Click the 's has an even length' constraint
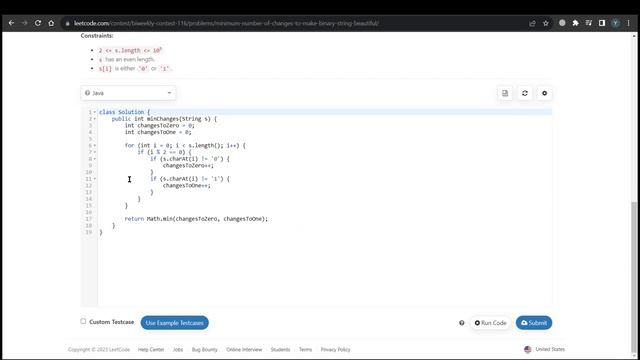640x360 pixels. click(127, 60)
